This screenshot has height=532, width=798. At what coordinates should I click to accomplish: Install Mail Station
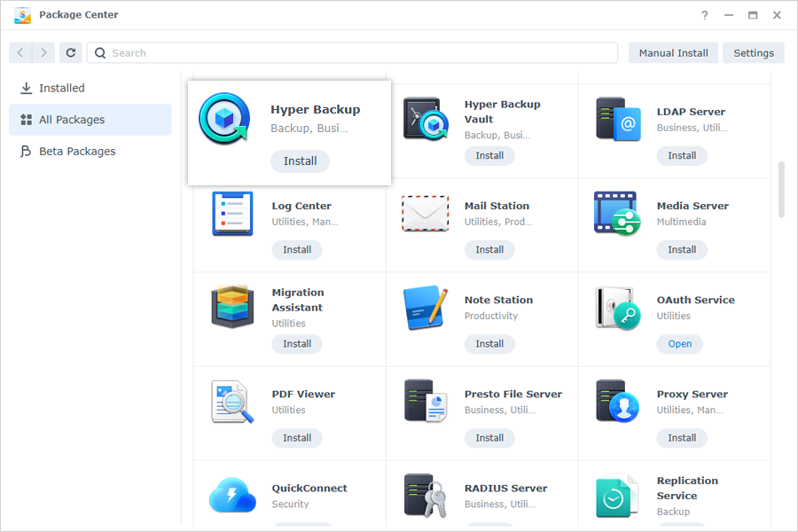(x=489, y=250)
